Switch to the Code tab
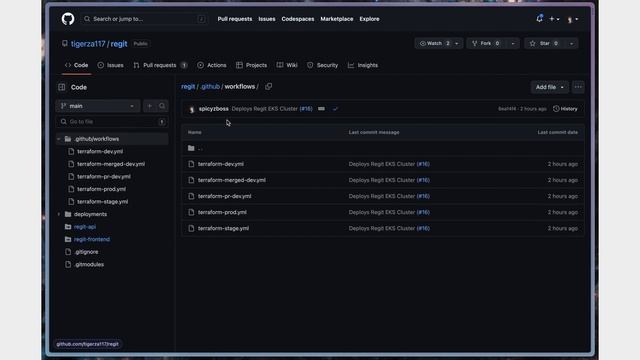This screenshot has width=640, height=360. pyautogui.click(x=76, y=65)
